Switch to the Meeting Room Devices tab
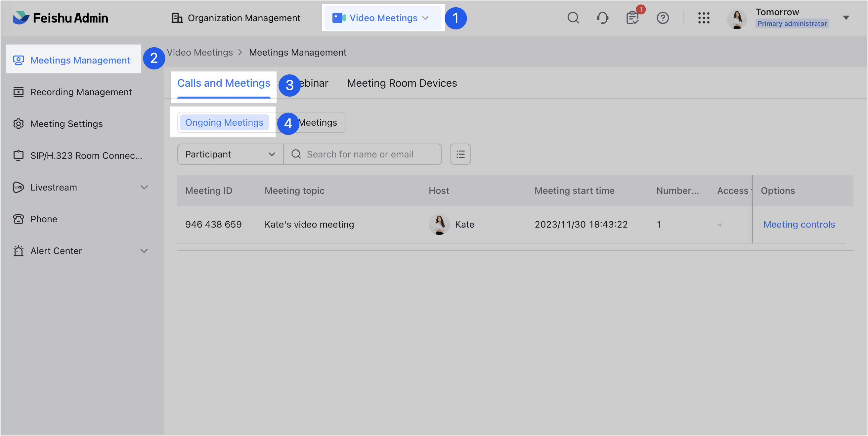This screenshot has height=436, width=868. pos(402,83)
